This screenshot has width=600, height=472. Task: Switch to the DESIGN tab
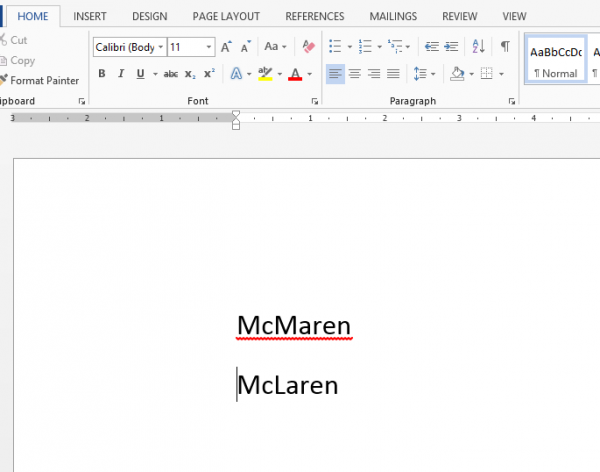[x=150, y=16]
